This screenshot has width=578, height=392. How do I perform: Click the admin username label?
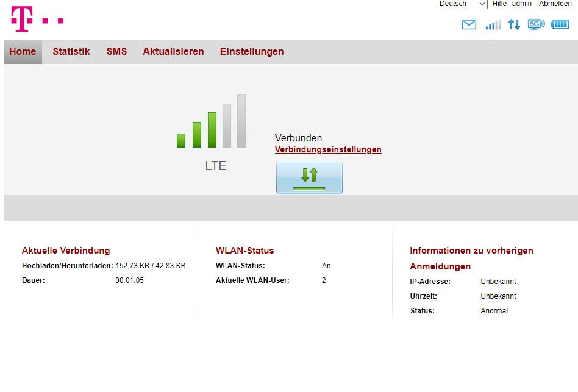click(521, 4)
